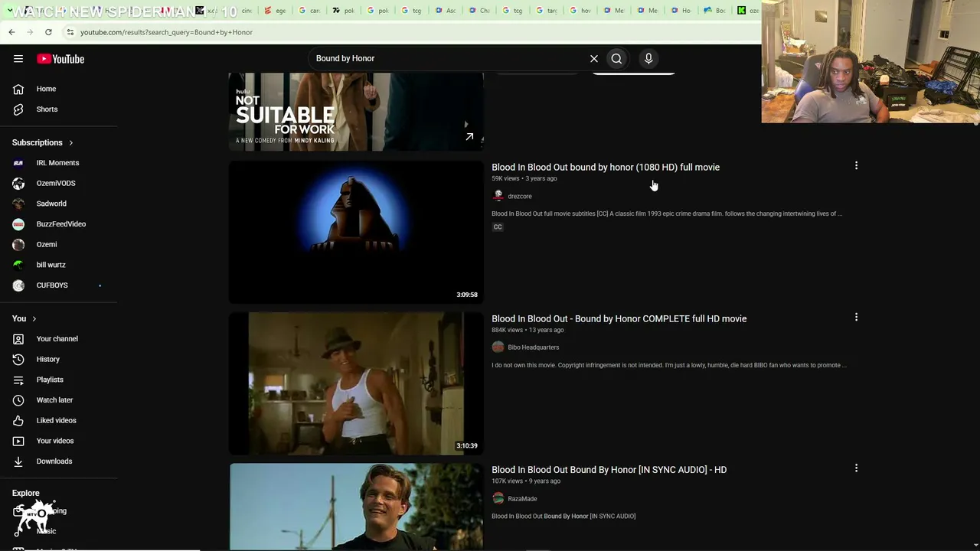Expand the Subscriptions section chevron

click(x=71, y=143)
